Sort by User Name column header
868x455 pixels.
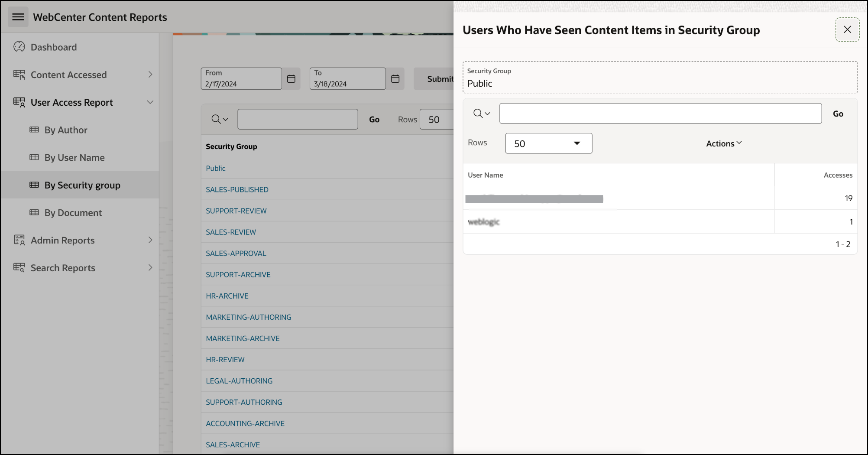point(485,175)
